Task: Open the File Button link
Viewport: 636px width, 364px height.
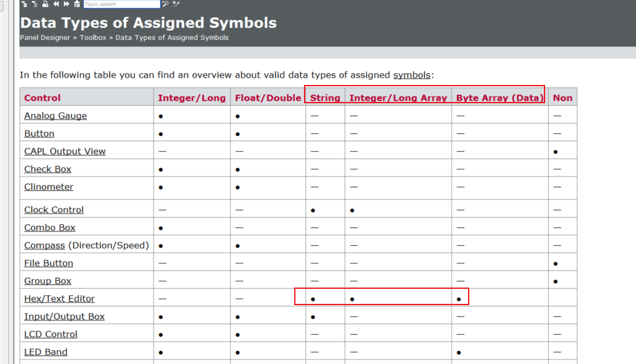Action: (48, 263)
